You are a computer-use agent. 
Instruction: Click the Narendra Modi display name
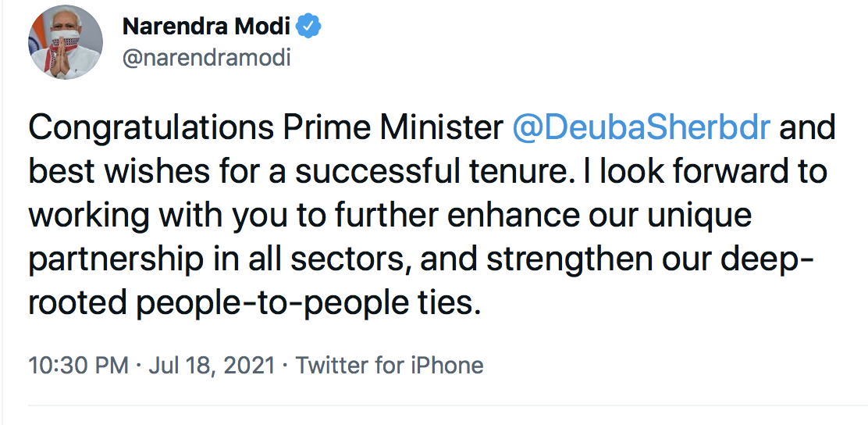pyautogui.click(x=207, y=26)
